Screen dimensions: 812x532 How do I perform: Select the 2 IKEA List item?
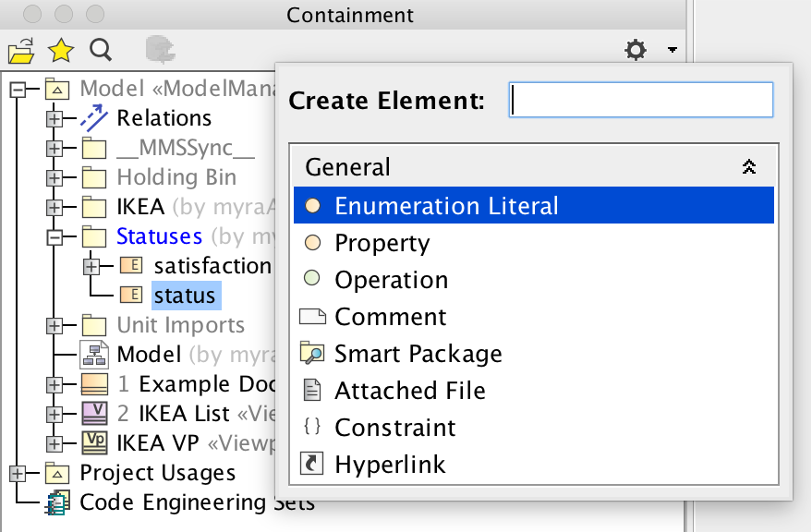(174, 414)
